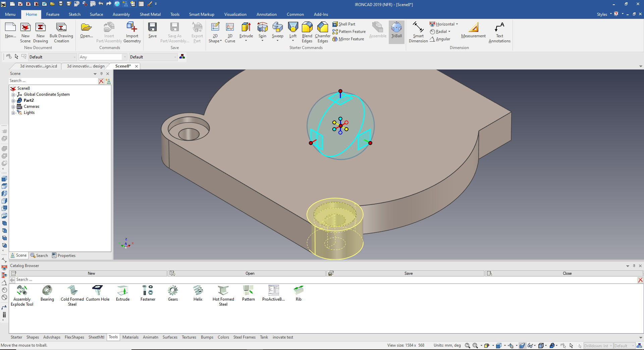Select the Extrude command icon
Screen dimensions: 644x350
click(246, 30)
